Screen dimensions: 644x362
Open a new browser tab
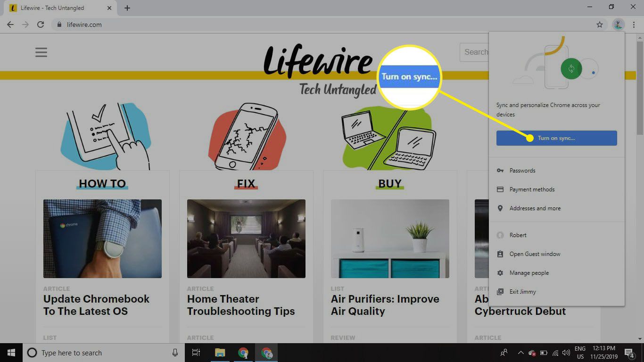tap(127, 8)
